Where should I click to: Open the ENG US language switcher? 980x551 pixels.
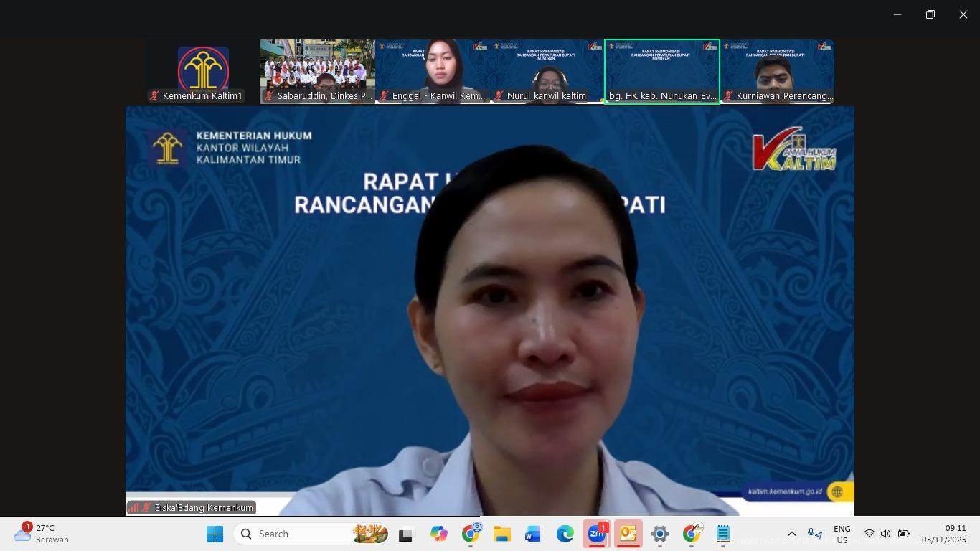(x=842, y=534)
